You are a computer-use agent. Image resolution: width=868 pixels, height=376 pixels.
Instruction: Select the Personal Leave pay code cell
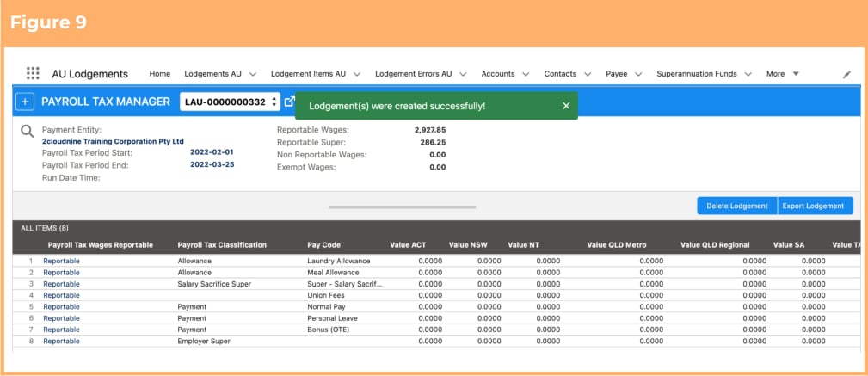pyautogui.click(x=332, y=318)
